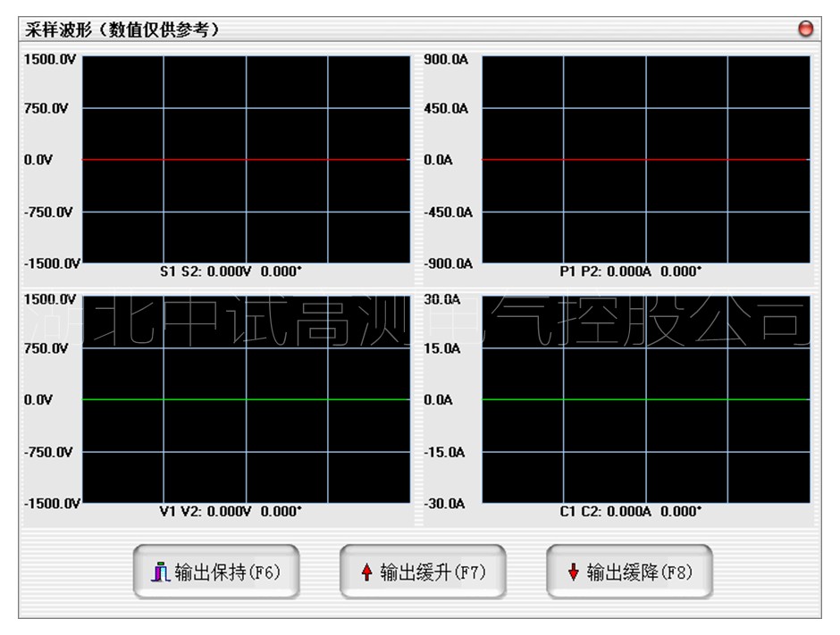The image size is (840, 635).
Task: Select the V1 V2 voltage waveform plot
Action: [246, 399]
